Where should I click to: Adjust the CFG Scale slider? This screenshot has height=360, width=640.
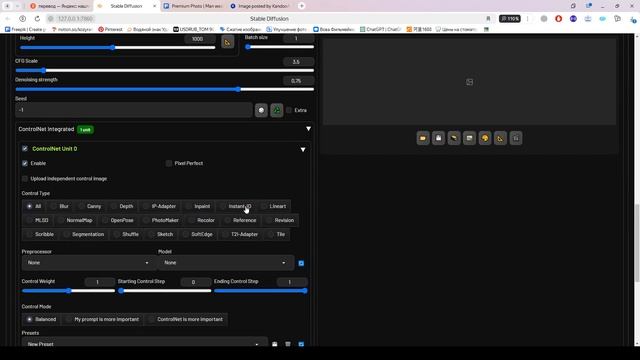pyautogui.click(x=164, y=71)
